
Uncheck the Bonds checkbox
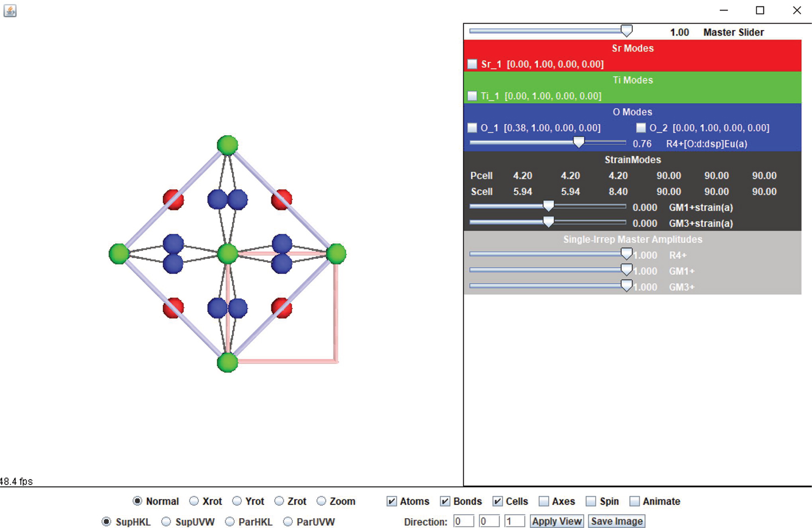click(445, 501)
